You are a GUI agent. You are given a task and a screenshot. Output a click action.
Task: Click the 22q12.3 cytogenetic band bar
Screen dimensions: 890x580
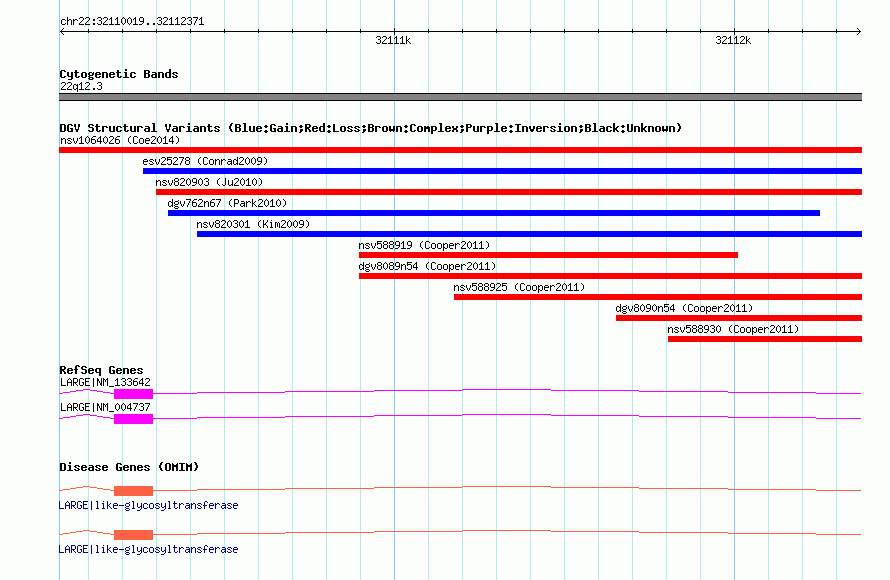(x=460, y=97)
